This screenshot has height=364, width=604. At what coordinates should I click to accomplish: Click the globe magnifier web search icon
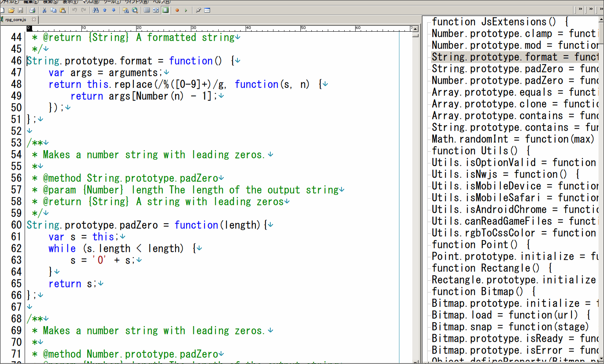(x=135, y=10)
